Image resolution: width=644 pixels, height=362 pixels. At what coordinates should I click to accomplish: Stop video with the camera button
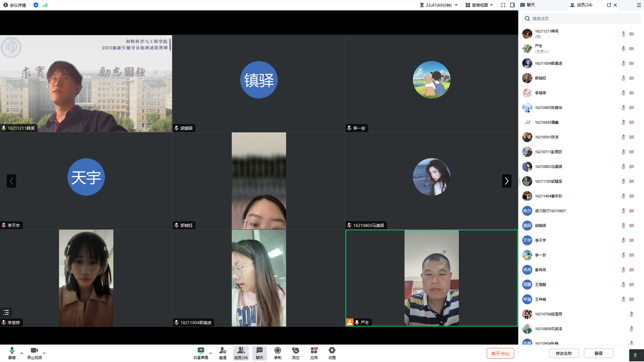coord(34,351)
